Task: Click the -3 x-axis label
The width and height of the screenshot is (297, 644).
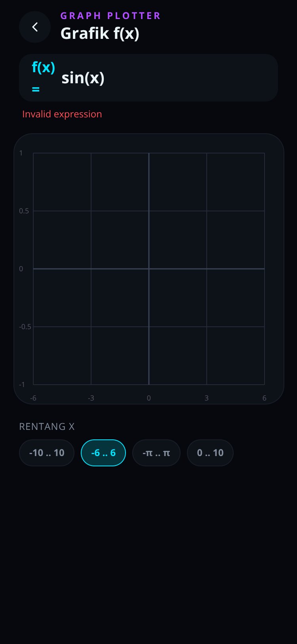Action: click(x=91, y=398)
